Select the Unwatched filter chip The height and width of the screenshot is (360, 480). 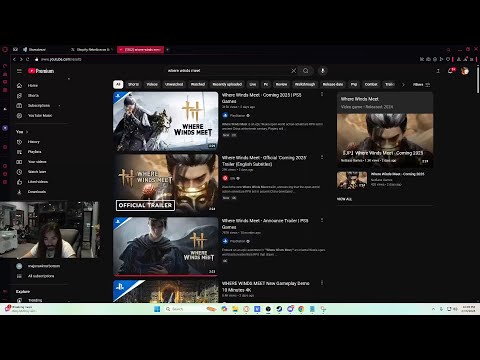174,84
